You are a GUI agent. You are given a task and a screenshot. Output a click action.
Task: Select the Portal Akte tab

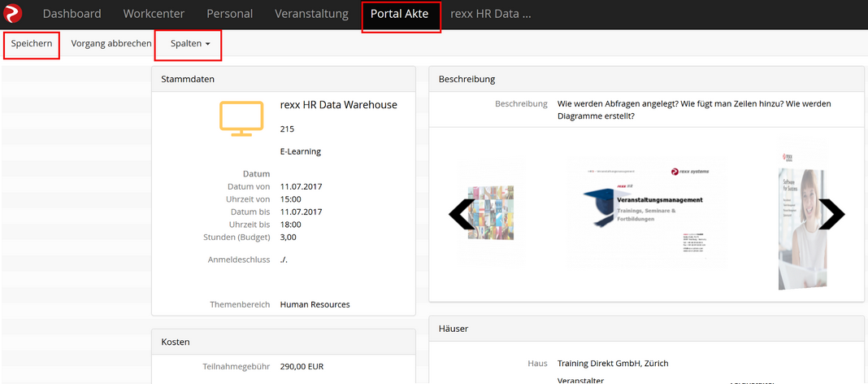[399, 14]
